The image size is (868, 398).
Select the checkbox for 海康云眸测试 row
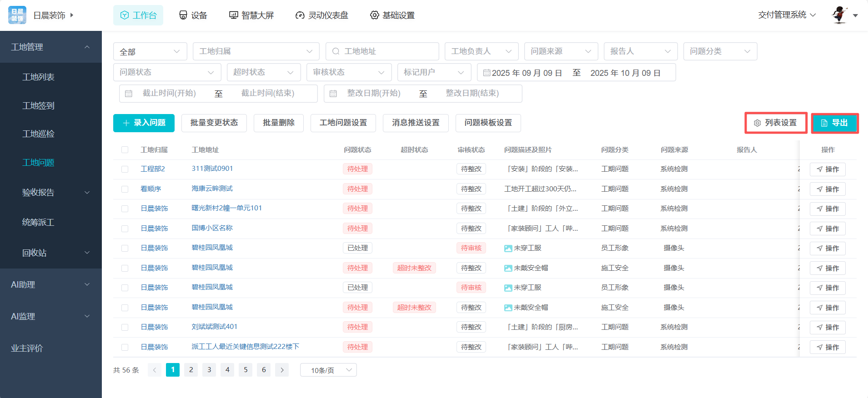125,189
